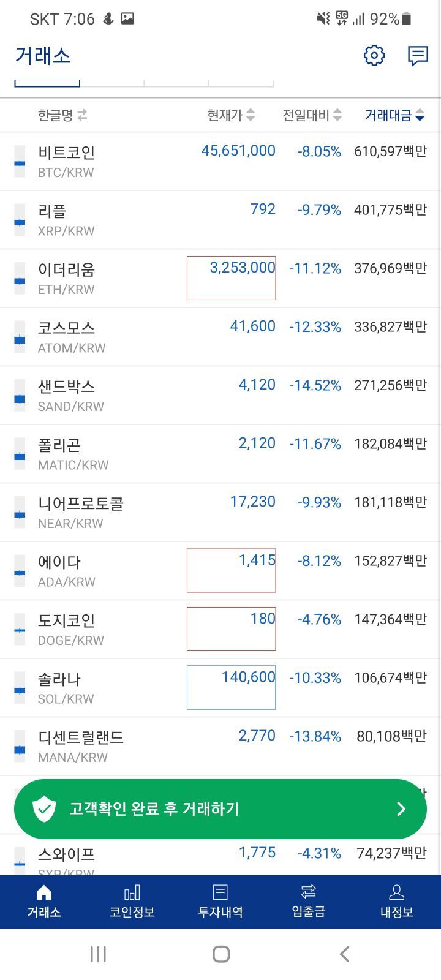This screenshot has height=980, width=441.
Task: Toggle the 한글명 name swap icon
Action: [x=82, y=115]
